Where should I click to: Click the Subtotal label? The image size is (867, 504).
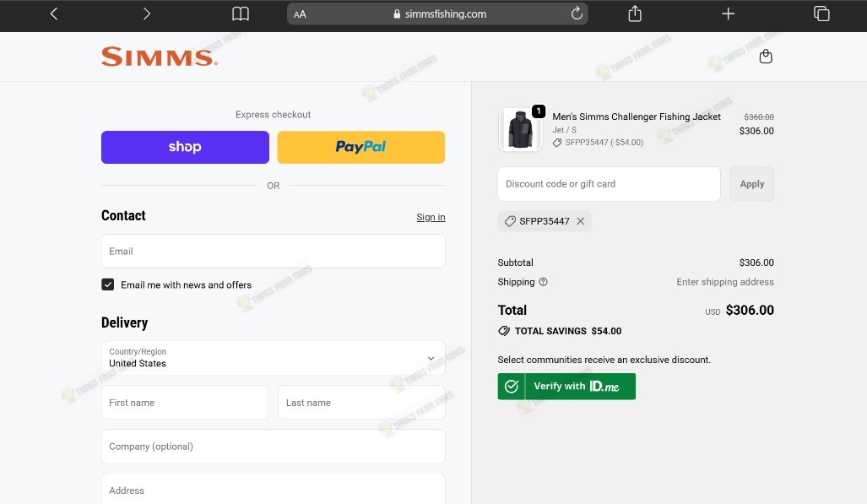(515, 263)
